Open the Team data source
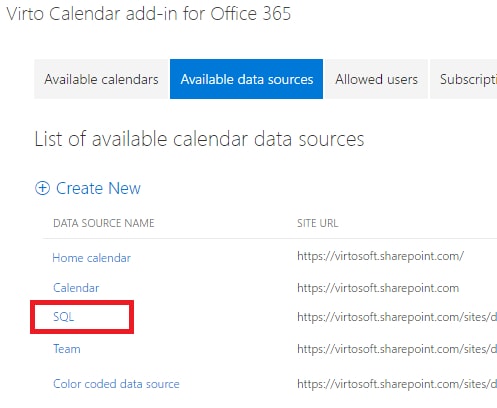The width and height of the screenshot is (497, 408). (67, 349)
